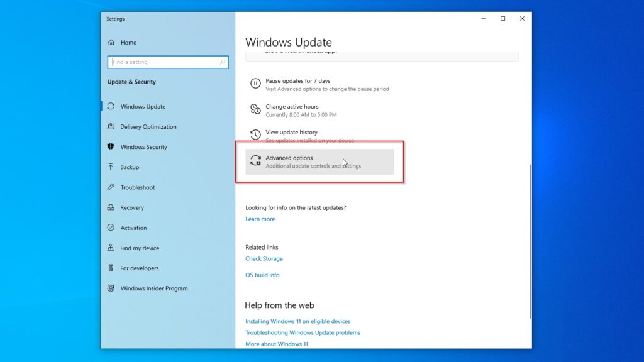The width and height of the screenshot is (644, 362).
Task: Click the Find my device icon
Action: pyautogui.click(x=112, y=248)
